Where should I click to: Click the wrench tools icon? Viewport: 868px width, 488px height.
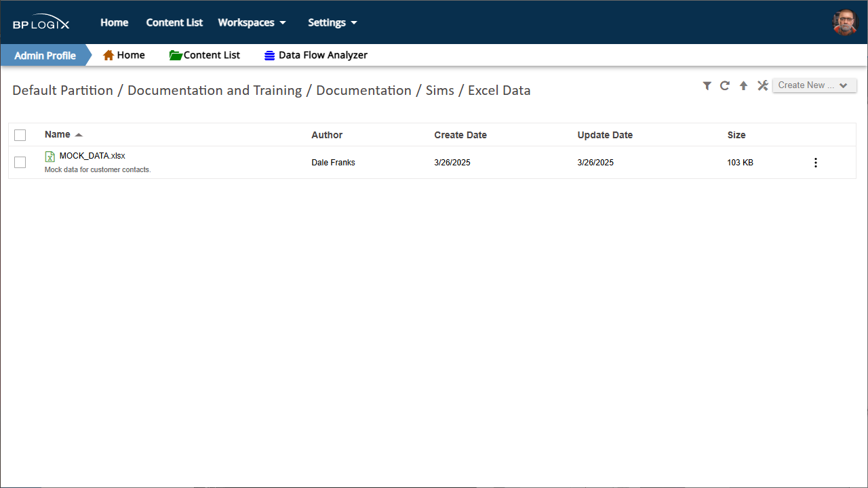coord(762,85)
